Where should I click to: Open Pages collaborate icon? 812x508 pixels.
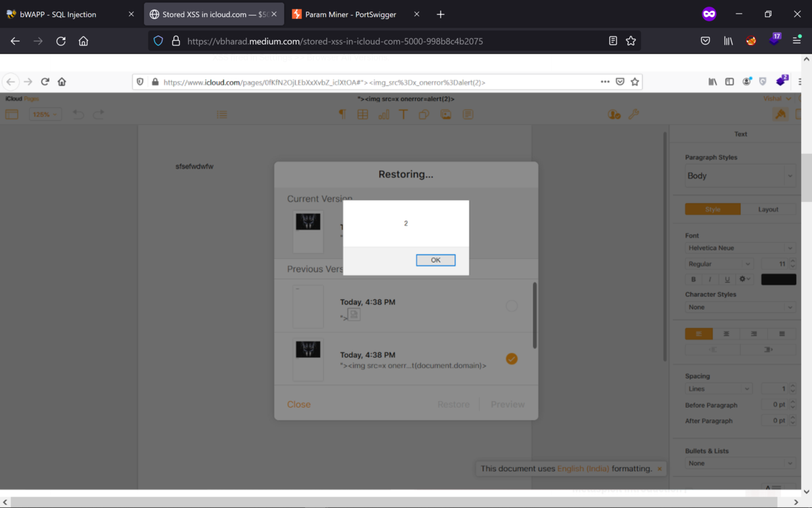(x=614, y=114)
